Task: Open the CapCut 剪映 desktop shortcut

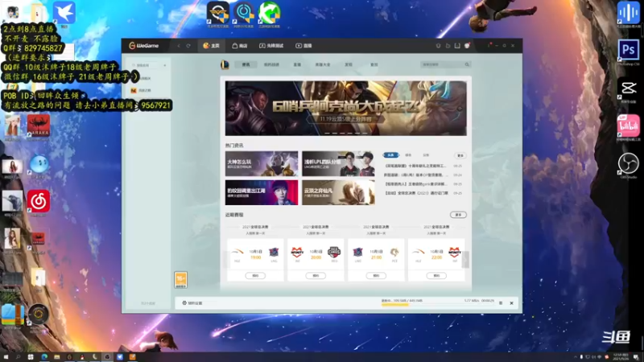Action: click(x=629, y=90)
